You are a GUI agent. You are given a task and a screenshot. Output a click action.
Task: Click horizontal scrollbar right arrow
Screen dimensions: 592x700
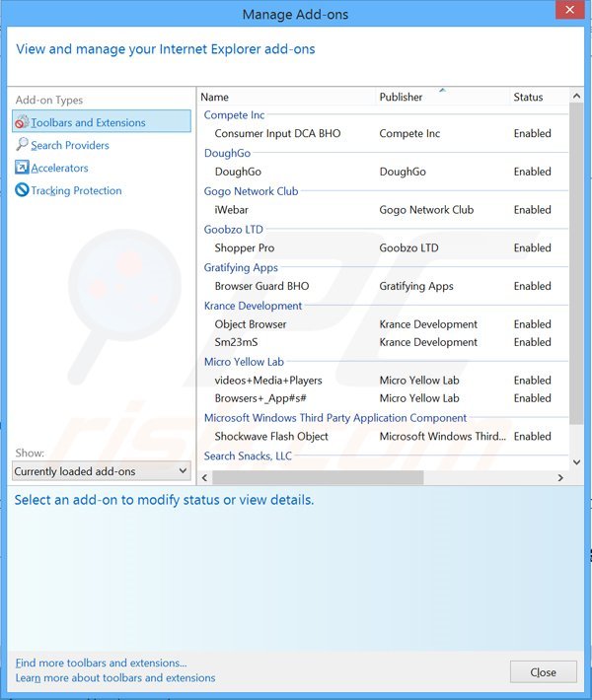(x=560, y=478)
